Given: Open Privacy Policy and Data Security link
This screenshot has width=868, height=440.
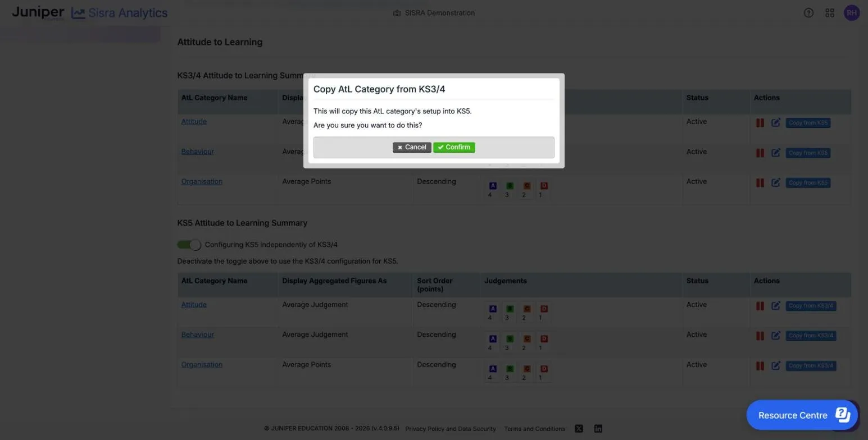Looking at the screenshot, I should click(x=451, y=429).
